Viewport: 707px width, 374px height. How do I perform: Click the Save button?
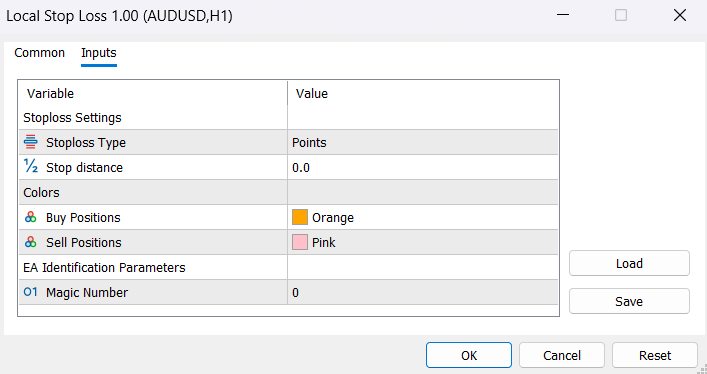(629, 301)
